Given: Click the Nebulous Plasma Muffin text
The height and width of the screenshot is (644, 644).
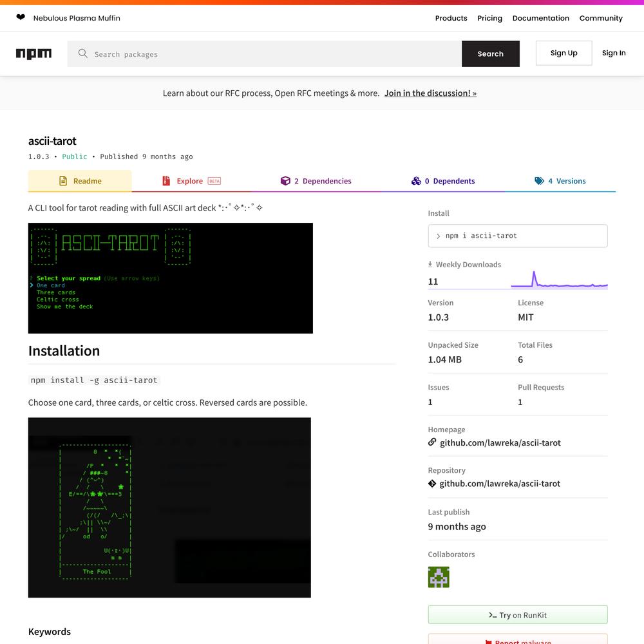Looking at the screenshot, I should click(77, 18).
